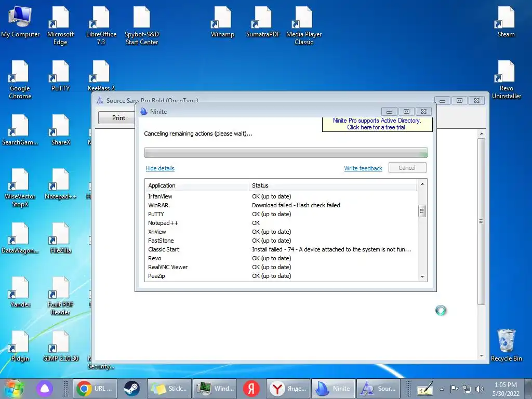The image size is (532, 399).
Task: Open Steam from the taskbar
Action: [131, 389]
